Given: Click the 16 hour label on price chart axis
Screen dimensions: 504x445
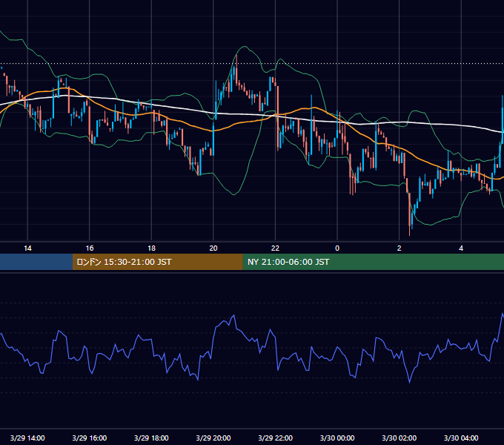Looking at the screenshot, I should point(90,248).
